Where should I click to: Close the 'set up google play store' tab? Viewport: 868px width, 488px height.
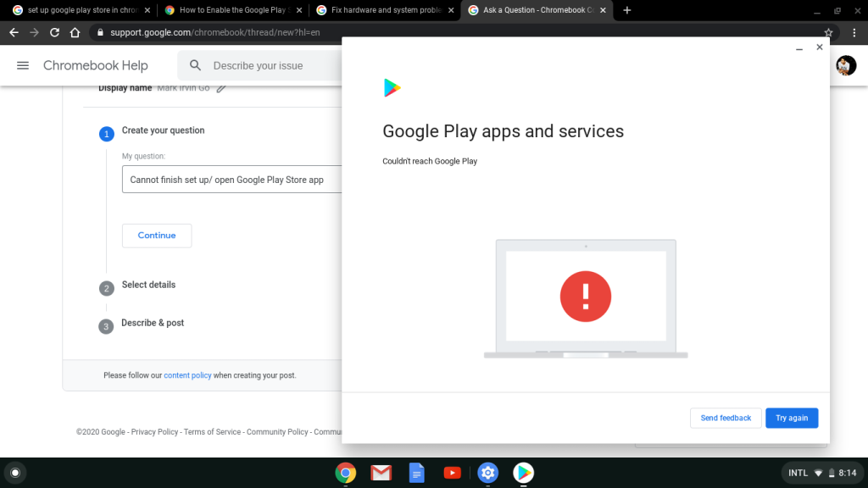(147, 10)
